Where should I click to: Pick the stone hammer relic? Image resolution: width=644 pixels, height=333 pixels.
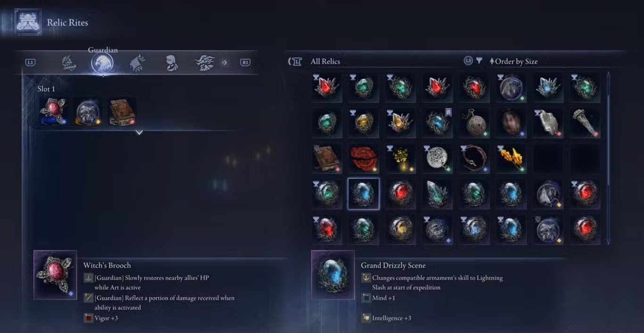[585, 123]
